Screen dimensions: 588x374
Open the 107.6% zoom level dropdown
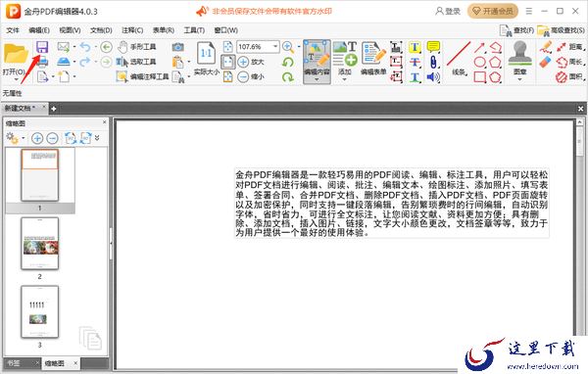pos(275,46)
